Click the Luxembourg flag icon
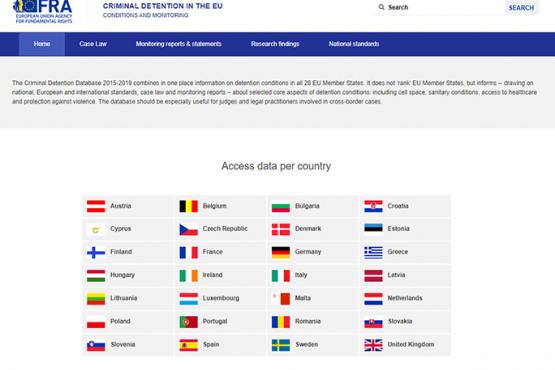 click(188, 299)
